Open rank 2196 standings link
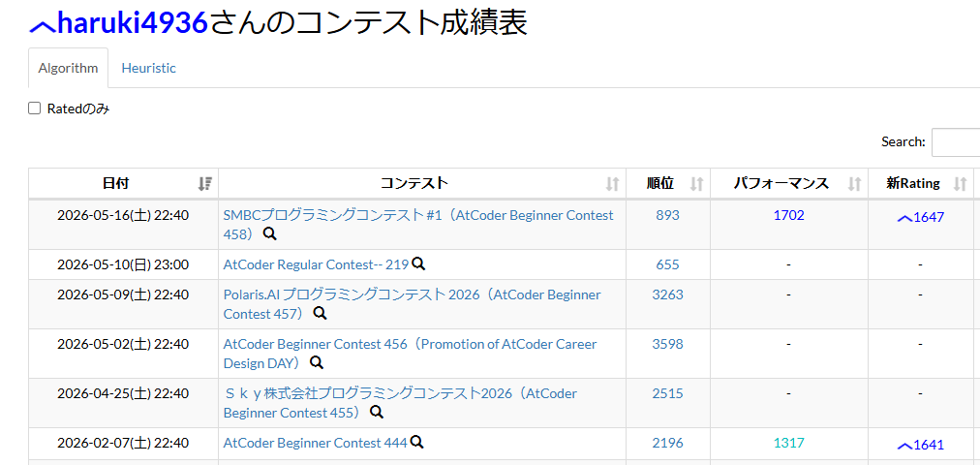Screen dimensions: 980x465 (x=667, y=443)
